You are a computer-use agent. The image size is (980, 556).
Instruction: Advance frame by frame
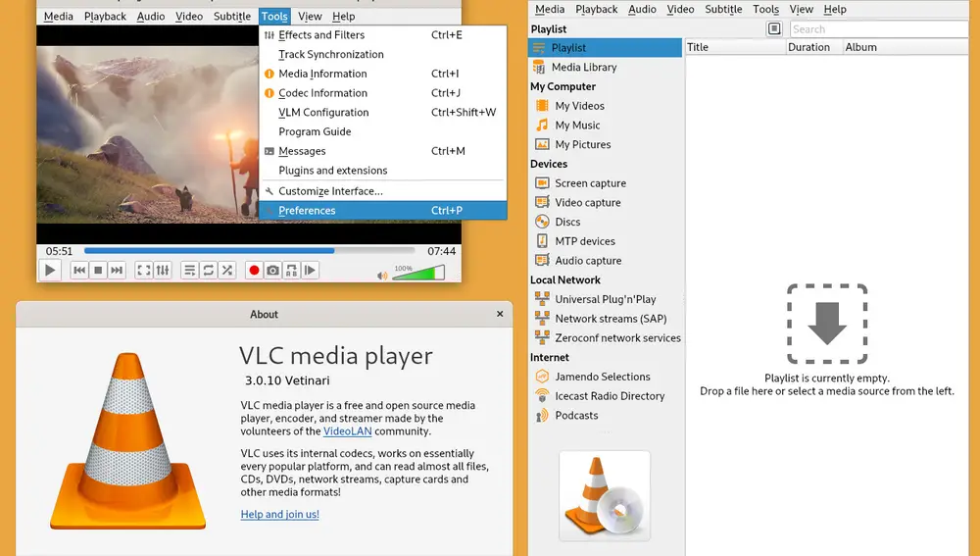point(310,271)
